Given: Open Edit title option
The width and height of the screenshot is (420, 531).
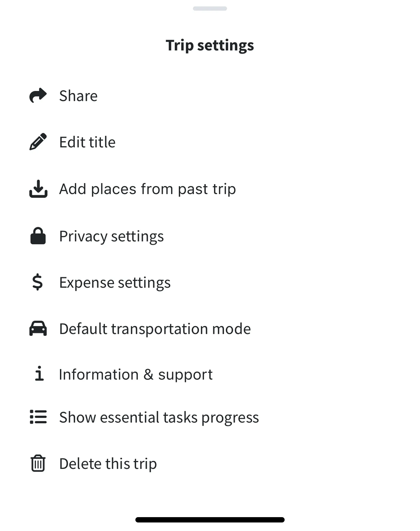Looking at the screenshot, I should point(87,142).
